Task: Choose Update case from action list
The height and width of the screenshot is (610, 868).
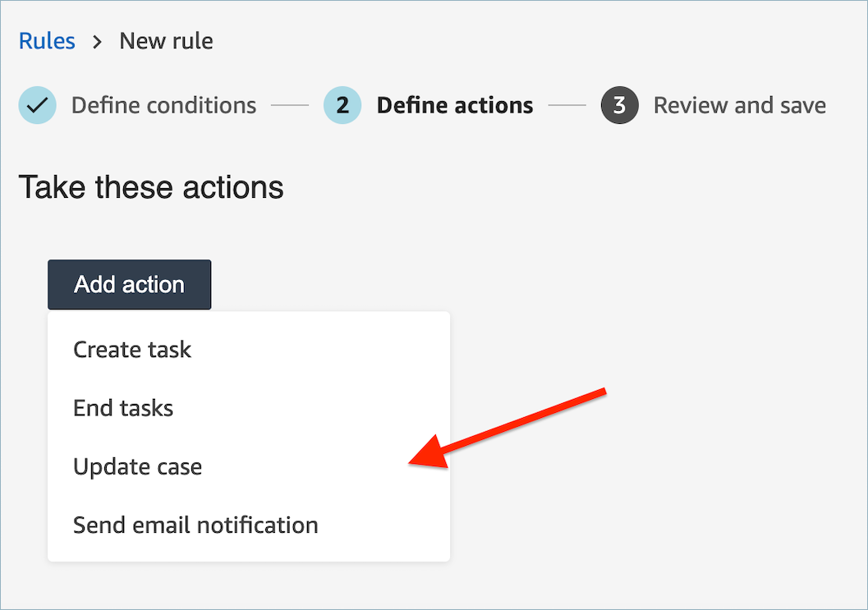Action: tap(137, 466)
